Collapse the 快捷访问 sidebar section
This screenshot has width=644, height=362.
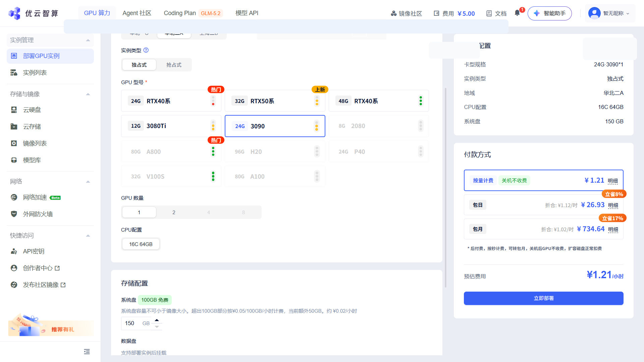(x=88, y=236)
